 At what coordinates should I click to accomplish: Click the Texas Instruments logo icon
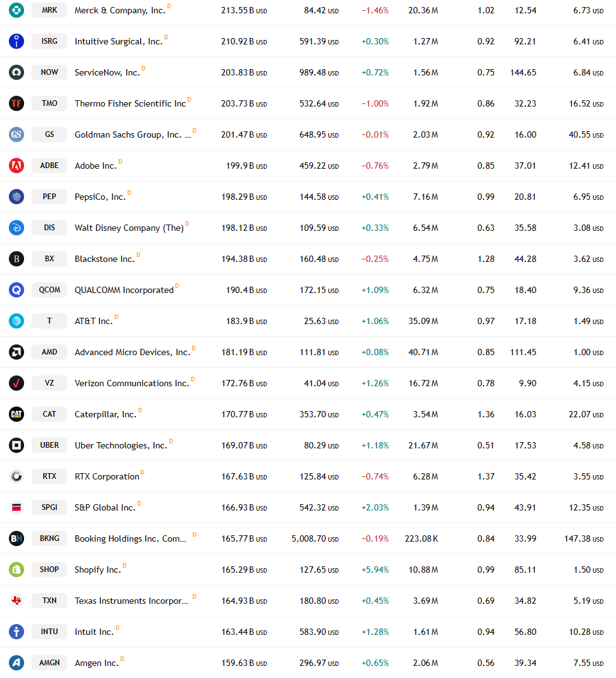click(x=16, y=601)
